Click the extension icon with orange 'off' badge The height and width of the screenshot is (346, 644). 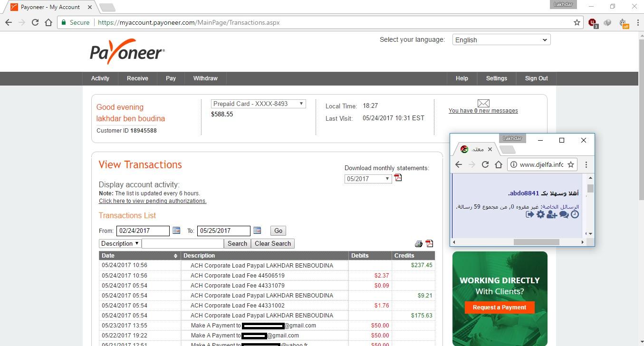pyautogui.click(x=624, y=23)
